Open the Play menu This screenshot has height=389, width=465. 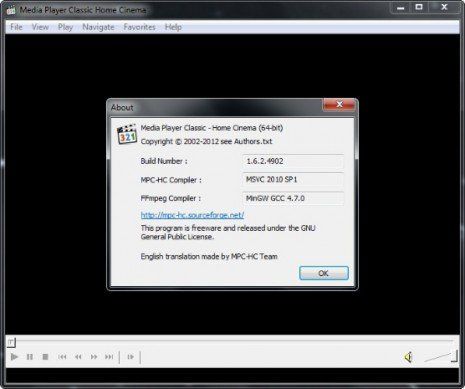point(65,27)
